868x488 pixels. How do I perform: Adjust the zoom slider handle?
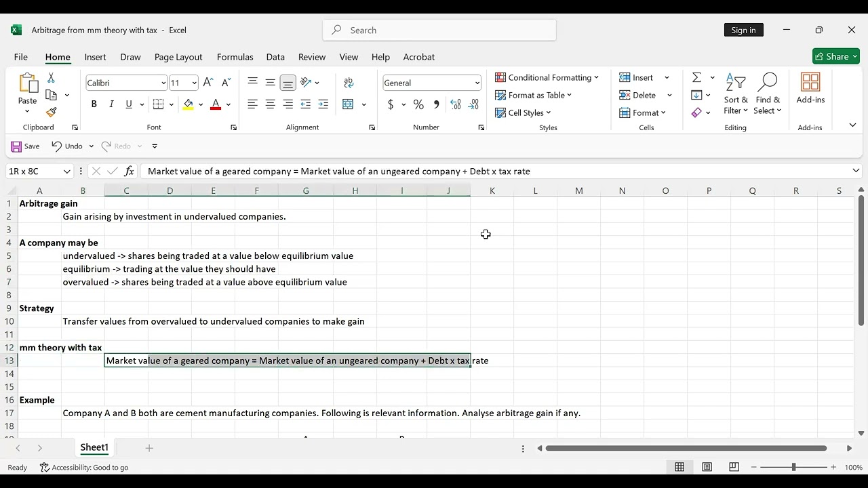click(793, 467)
